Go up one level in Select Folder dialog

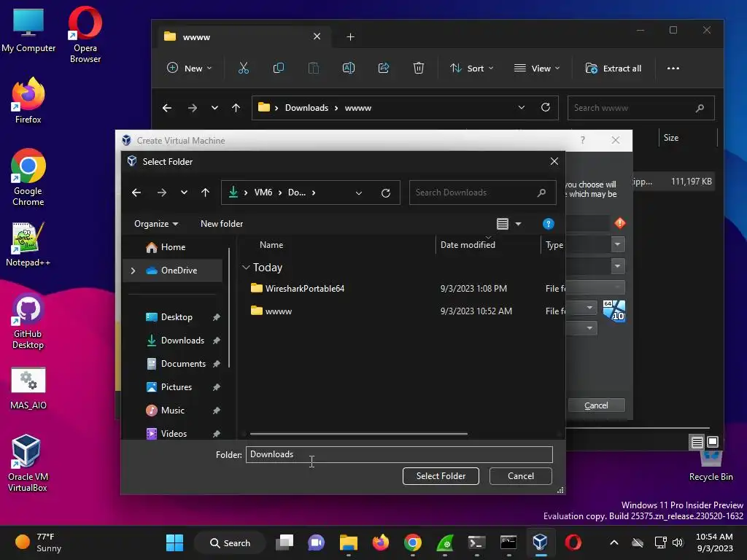(x=205, y=192)
